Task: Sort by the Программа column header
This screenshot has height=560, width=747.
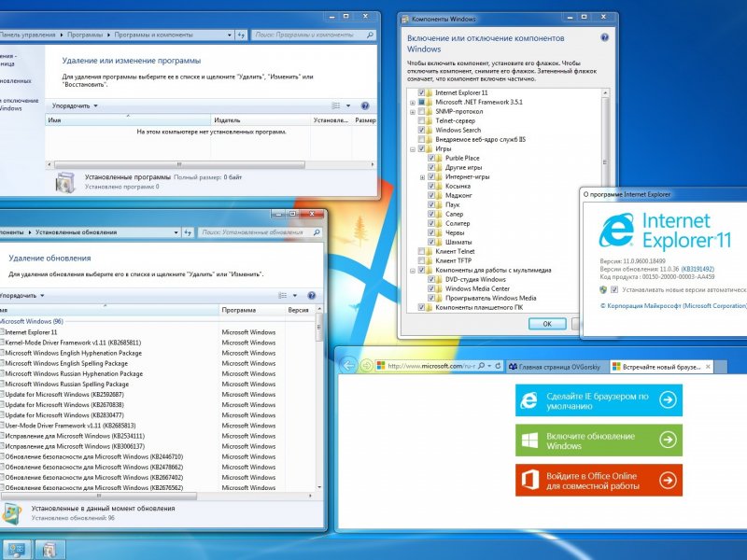Action: pyautogui.click(x=251, y=310)
